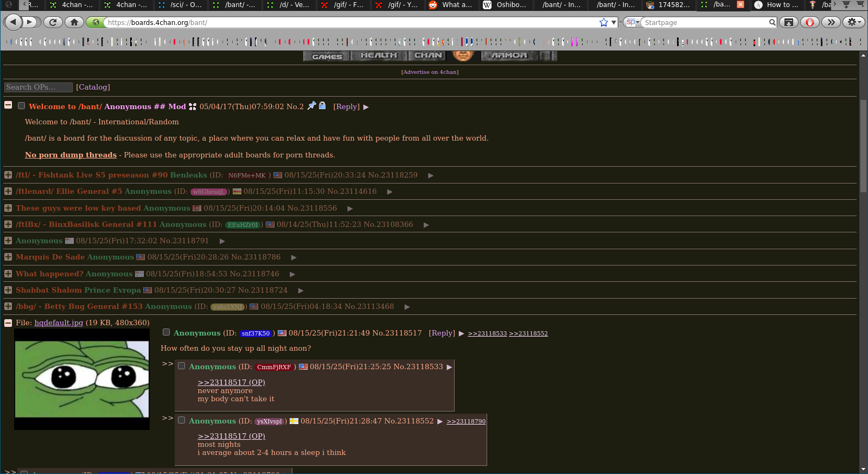Image resolution: width=868 pixels, height=474 pixels.
Task: Click the flag on 'These guys were low key based'
Action: (197, 208)
